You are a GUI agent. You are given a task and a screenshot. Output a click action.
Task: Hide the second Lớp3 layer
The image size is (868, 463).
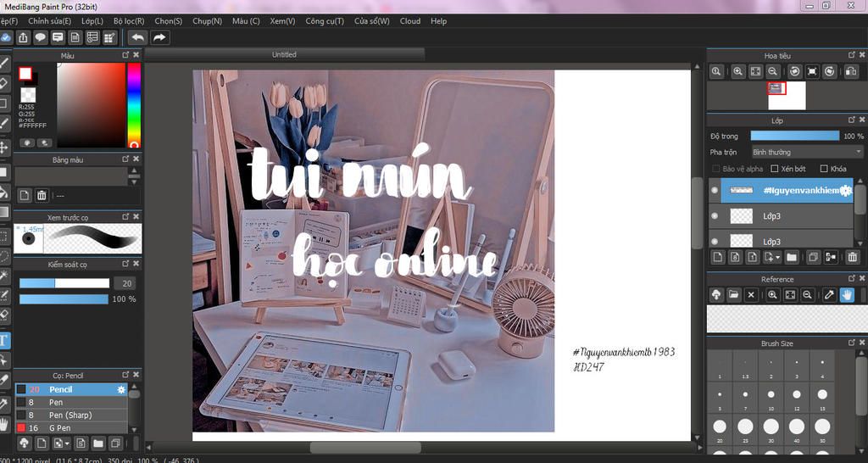(x=715, y=242)
